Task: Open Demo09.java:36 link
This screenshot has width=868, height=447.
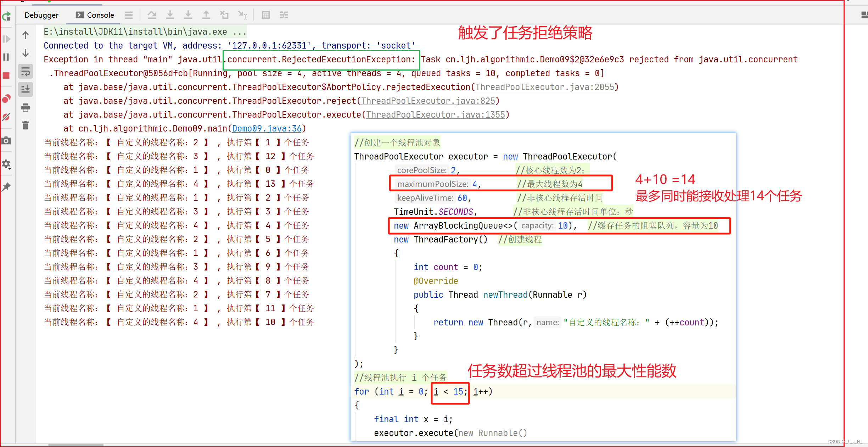Action: pos(267,129)
